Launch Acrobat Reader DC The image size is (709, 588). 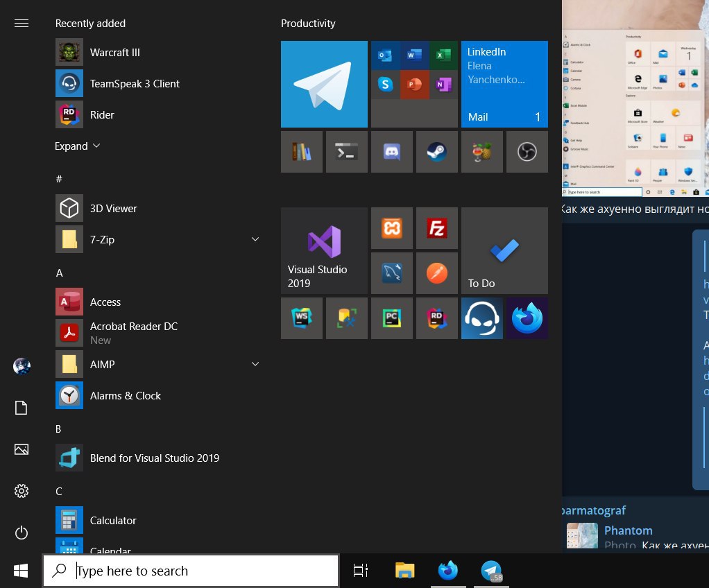point(158,333)
